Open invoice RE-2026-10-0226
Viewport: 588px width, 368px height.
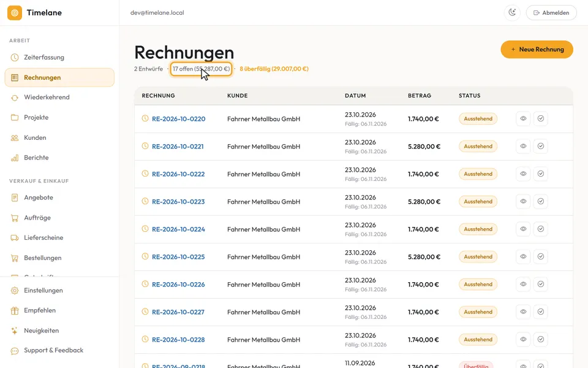pyautogui.click(x=178, y=285)
